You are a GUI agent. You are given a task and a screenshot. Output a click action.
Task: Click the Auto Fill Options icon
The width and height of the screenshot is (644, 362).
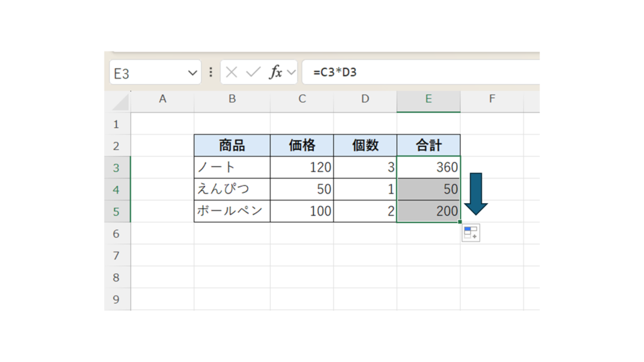coord(470,233)
